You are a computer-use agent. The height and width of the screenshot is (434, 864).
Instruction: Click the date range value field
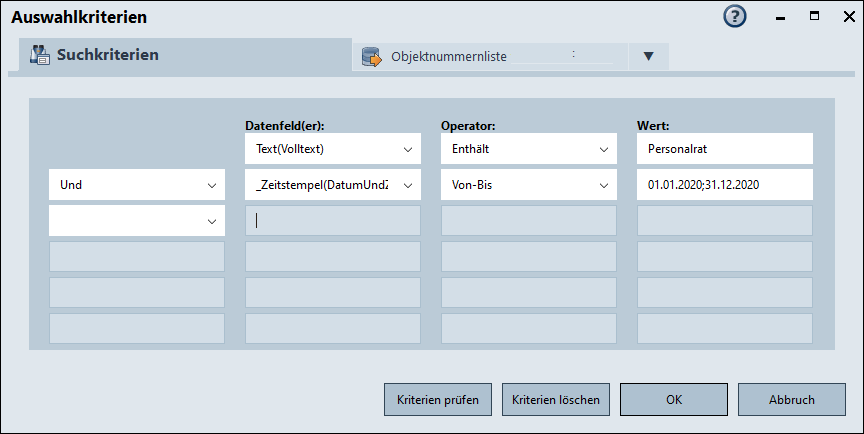click(724, 185)
